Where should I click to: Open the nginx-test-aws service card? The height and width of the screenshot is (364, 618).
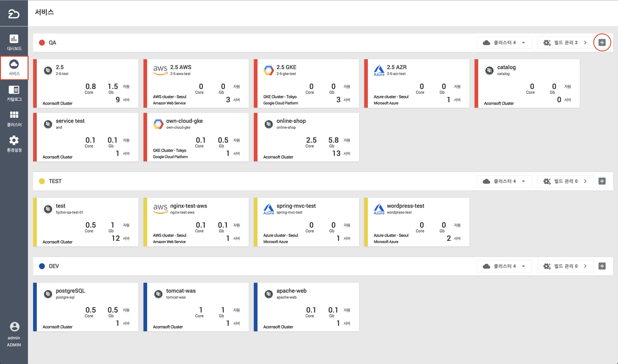196,222
